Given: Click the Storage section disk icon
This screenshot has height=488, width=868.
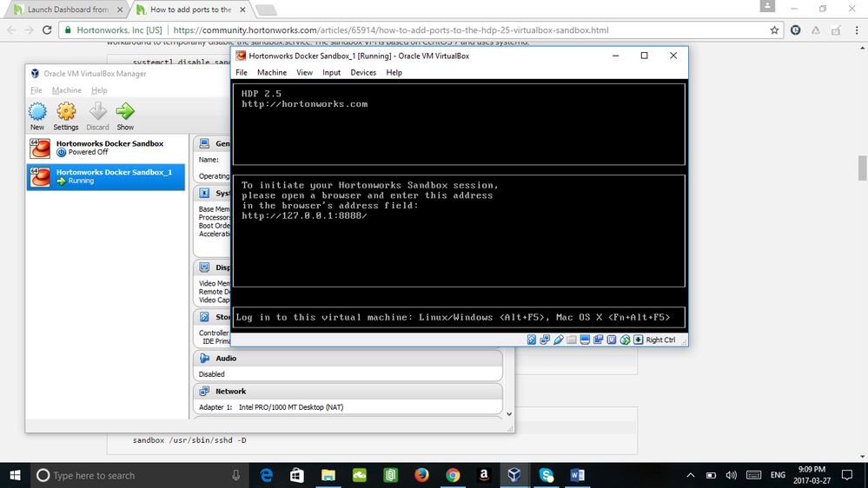Looking at the screenshot, I should pos(204,316).
